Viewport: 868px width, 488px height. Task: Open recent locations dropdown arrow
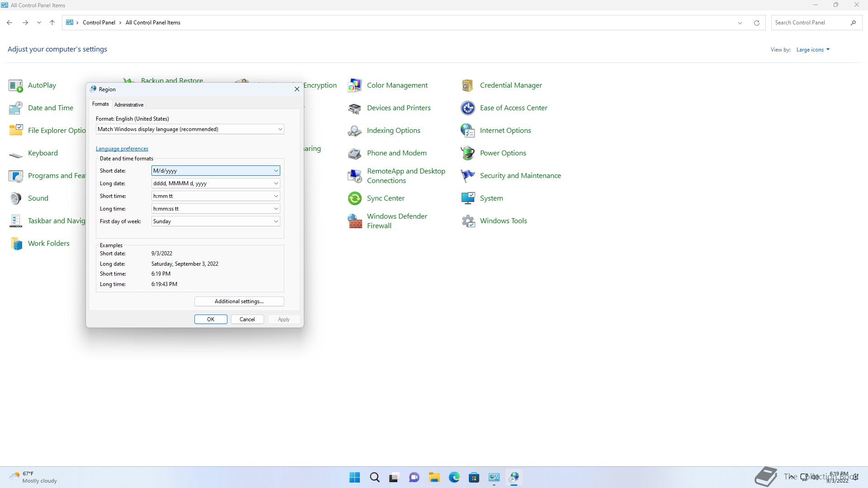point(39,23)
